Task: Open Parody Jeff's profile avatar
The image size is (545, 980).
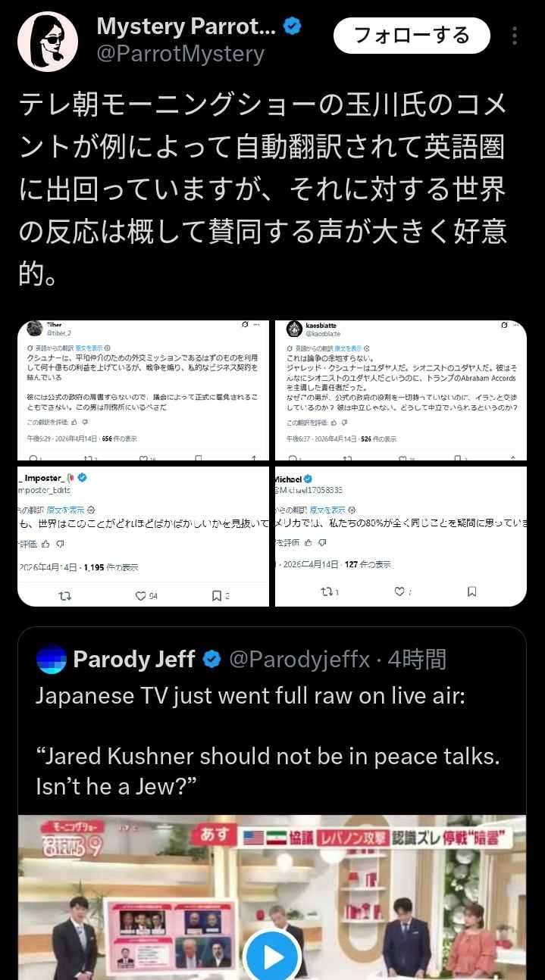Action: [x=51, y=659]
